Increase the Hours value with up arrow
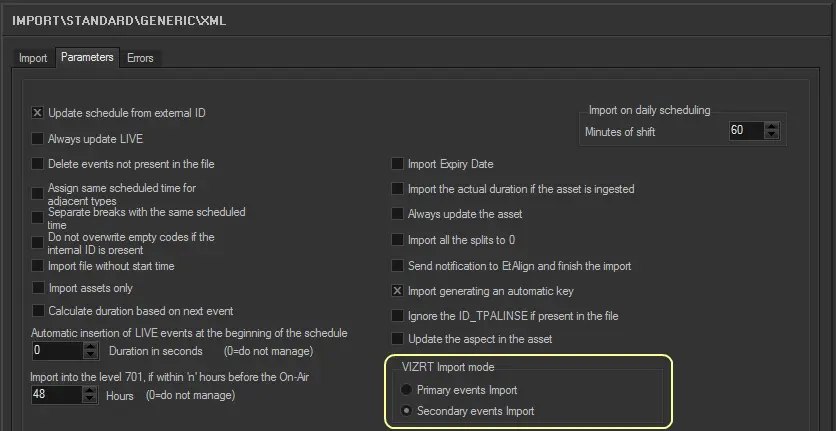836x431 pixels. [x=91, y=390]
